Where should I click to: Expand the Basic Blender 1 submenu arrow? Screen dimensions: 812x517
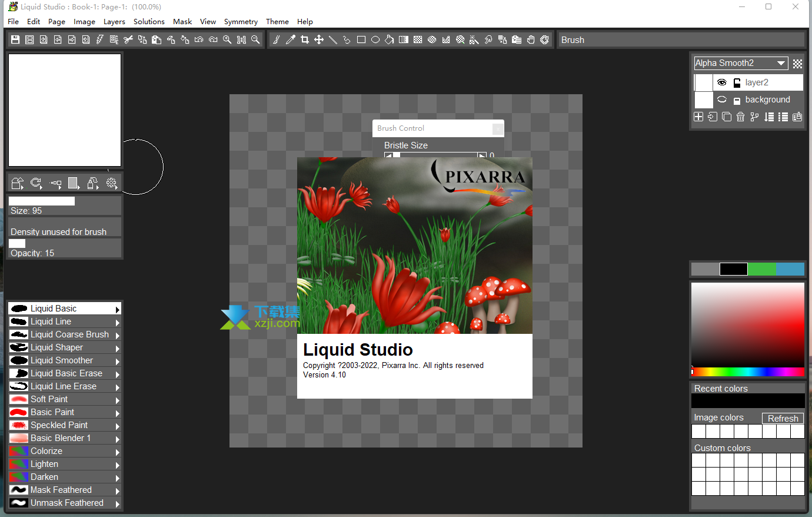pyautogui.click(x=118, y=439)
